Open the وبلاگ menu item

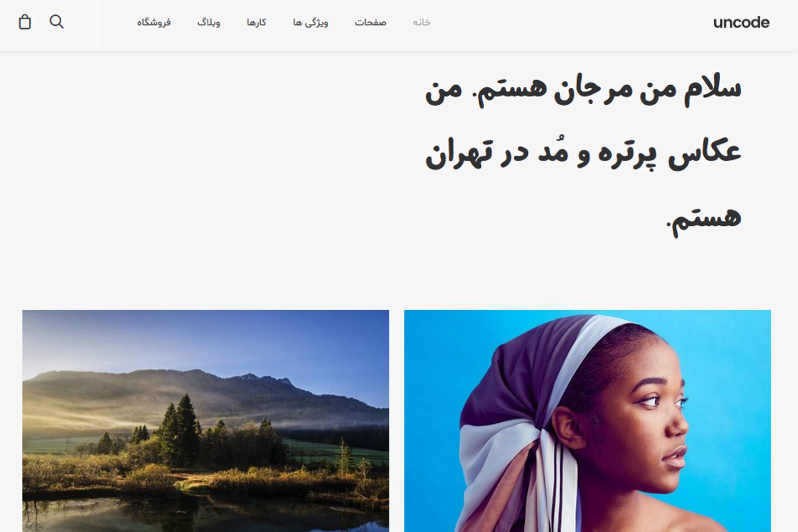point(208,22)
